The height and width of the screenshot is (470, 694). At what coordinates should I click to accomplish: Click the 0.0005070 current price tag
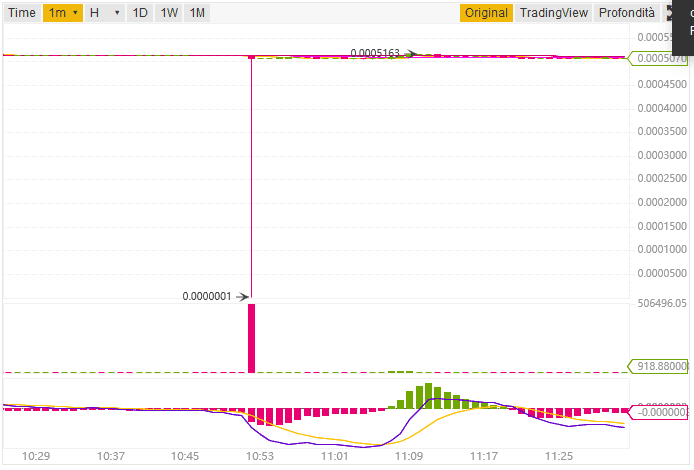[x=660, y=58]
